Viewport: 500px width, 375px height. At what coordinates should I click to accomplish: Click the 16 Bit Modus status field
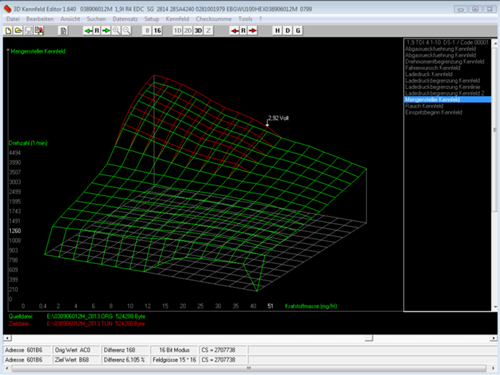pyautogui.click(x=174, y=350)
